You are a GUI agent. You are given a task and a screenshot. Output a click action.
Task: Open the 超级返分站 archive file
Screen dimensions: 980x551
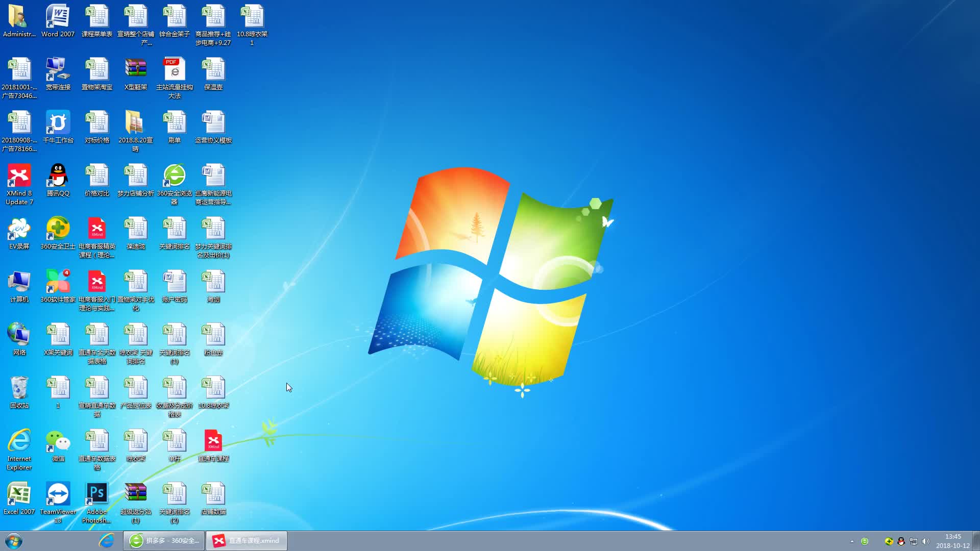(136, 503)
